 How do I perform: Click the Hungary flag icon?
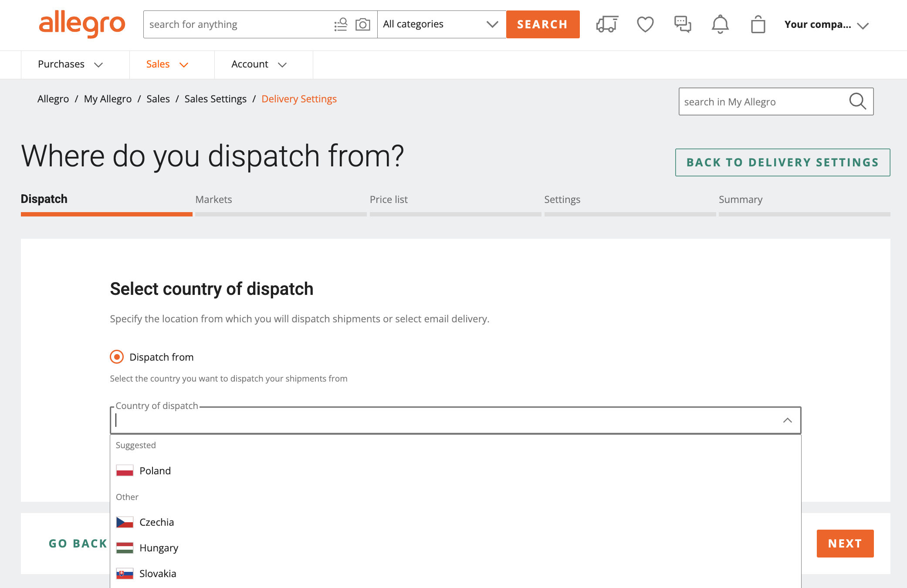[x=125, y=548]
